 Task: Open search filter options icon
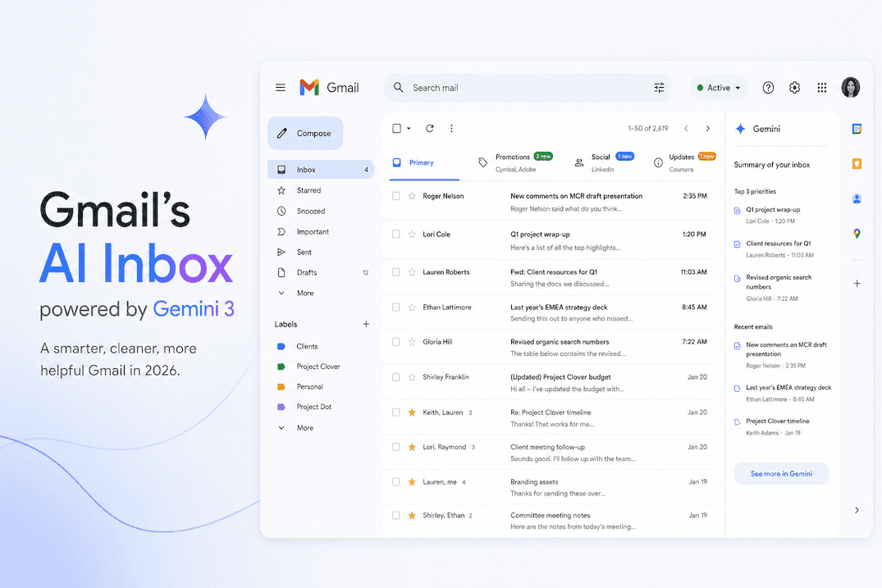tap(659, 88)
